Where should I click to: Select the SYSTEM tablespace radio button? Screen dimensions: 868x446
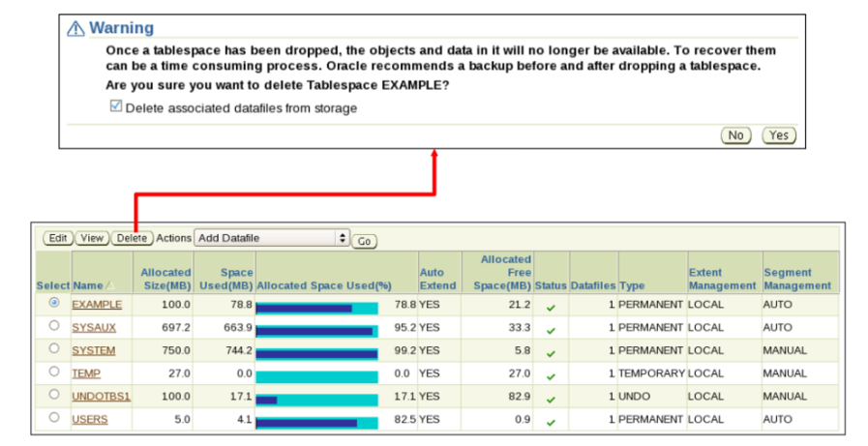pos(53,348)
